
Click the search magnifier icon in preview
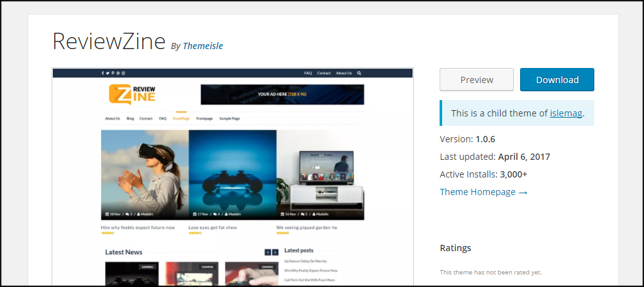[359, 73]
